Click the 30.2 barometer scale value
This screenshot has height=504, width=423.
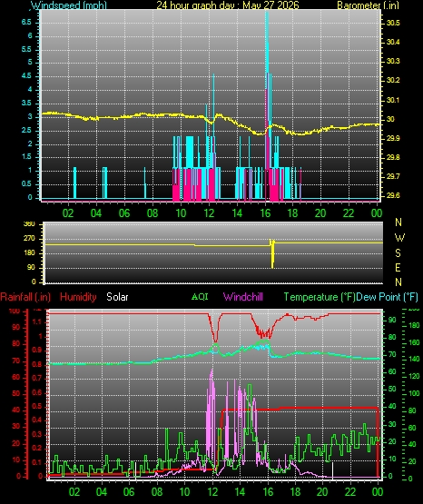tap(393, 80)
